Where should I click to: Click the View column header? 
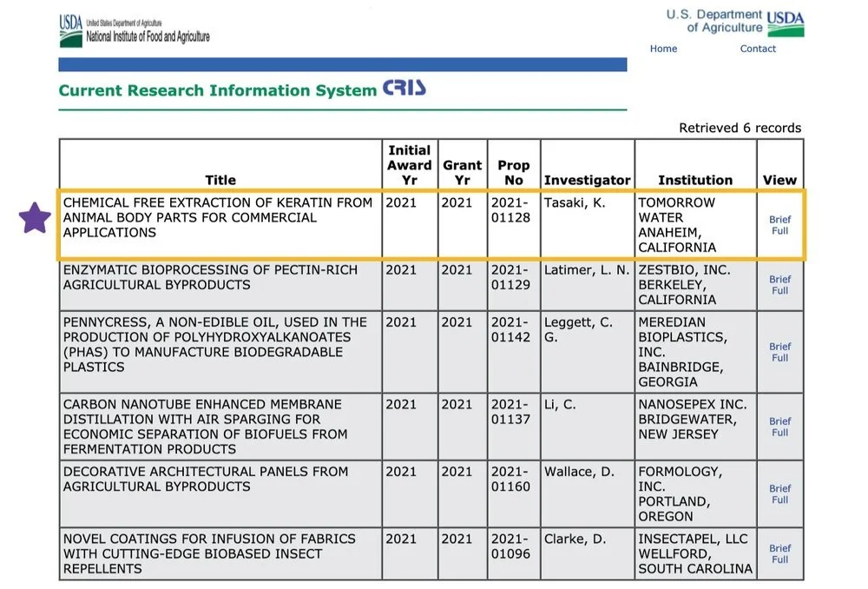(779, 180)
